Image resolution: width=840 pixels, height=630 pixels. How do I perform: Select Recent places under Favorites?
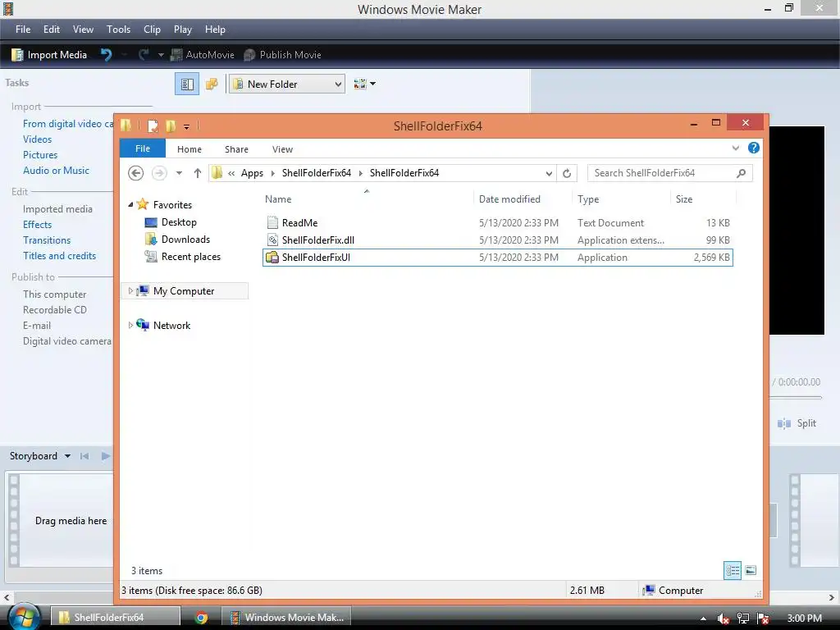click(190, 257)
